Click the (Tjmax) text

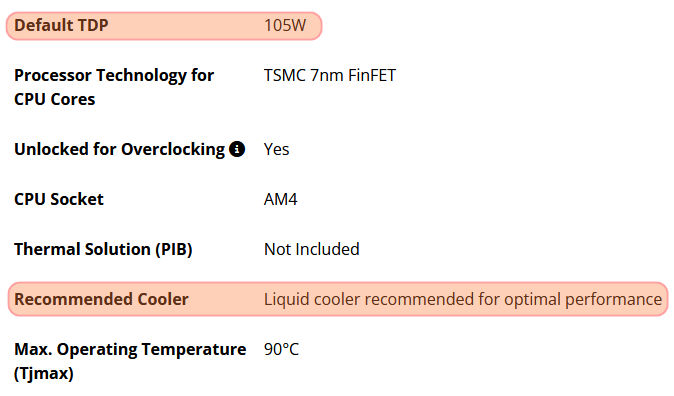pos(44,373)
